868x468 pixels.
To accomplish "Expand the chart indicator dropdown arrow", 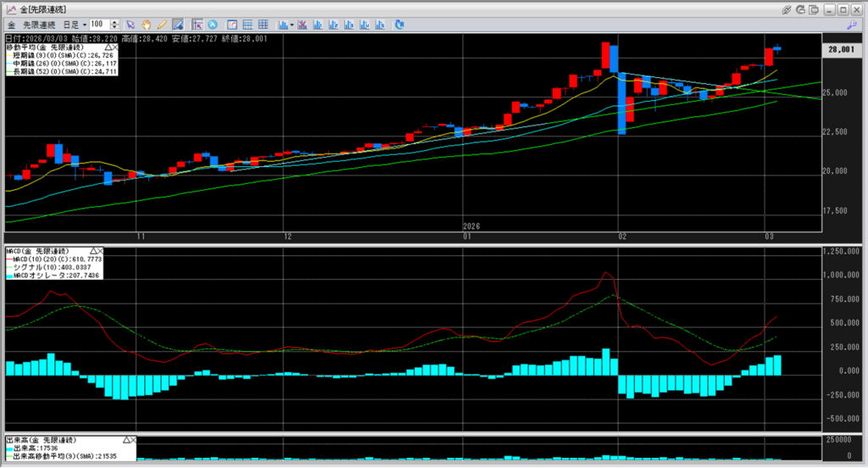I will pyautogui.click(x=292, y=25).
